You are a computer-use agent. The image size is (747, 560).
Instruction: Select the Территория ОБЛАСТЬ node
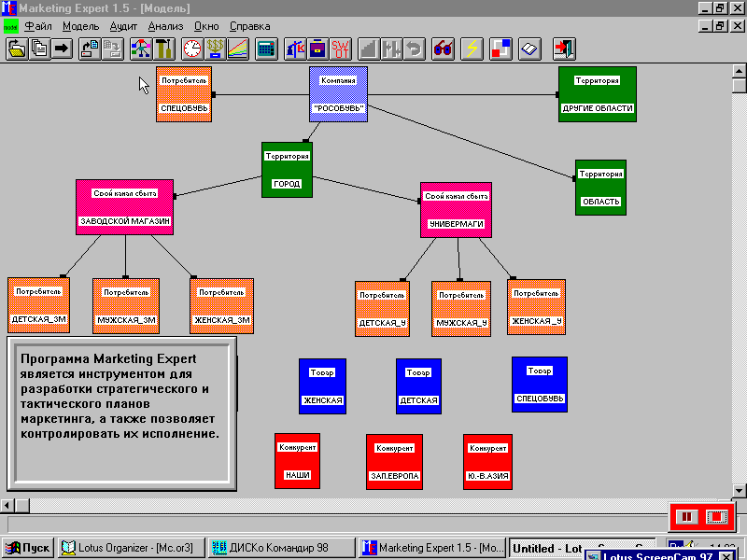tap(600, 188)
